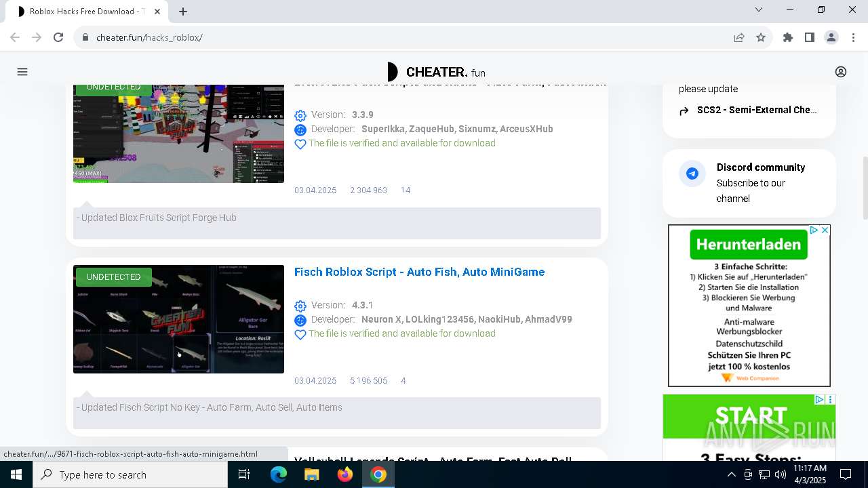
Task: Go forward to the next page
Action: [x=37, y=37]
